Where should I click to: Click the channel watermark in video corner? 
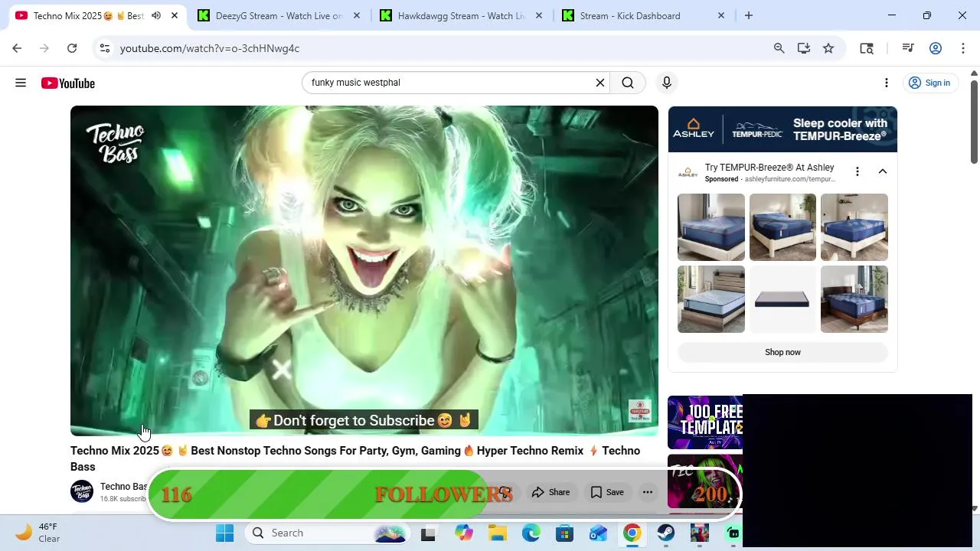point(640,411)
